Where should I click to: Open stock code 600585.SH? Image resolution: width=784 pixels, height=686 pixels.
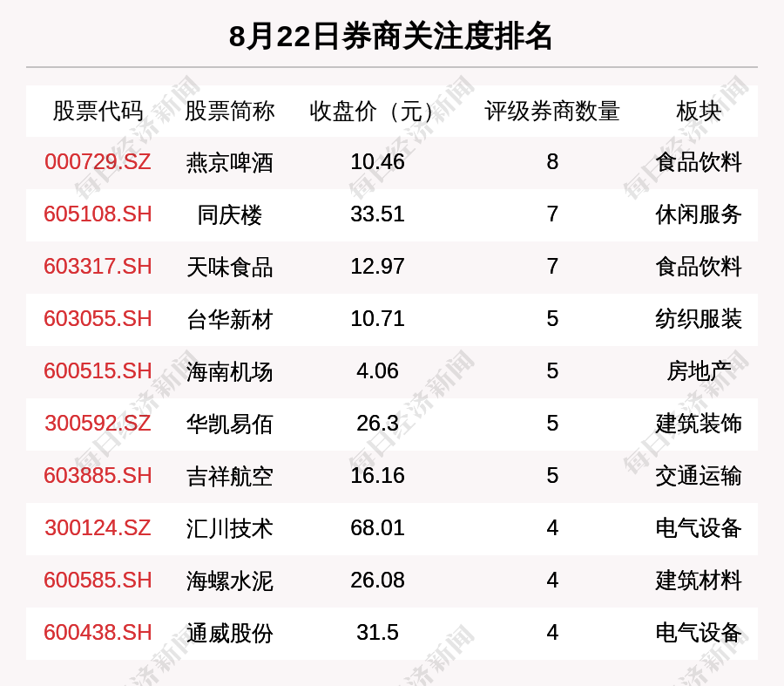(98, 581)
